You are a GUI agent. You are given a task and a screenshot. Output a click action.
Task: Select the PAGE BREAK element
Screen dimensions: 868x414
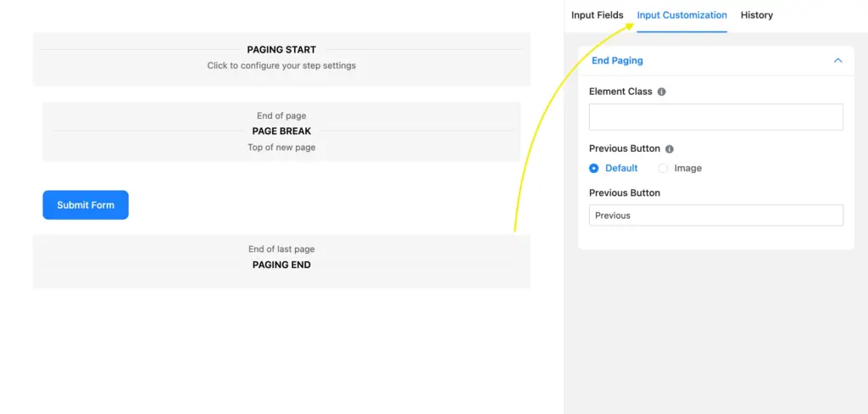coord(281,131)
